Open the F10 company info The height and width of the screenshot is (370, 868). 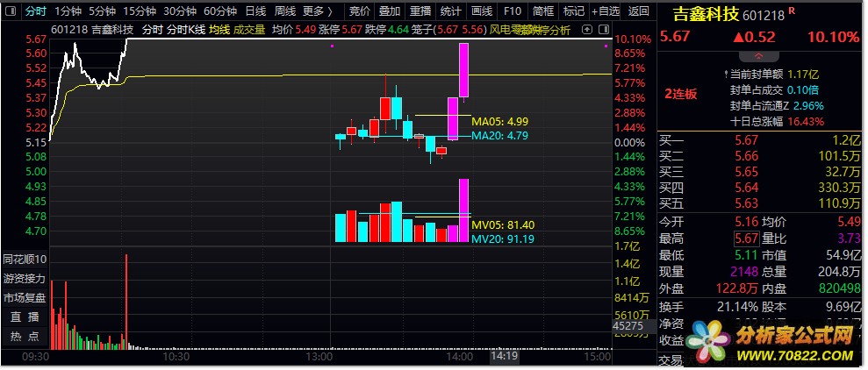513,11
